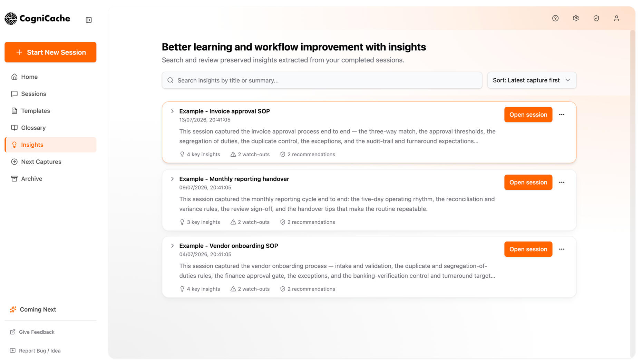642x364 pixels.
Task: Open more options for Vendor onboarding SOP
Action: pyautogui.click(x=562, y=249)
